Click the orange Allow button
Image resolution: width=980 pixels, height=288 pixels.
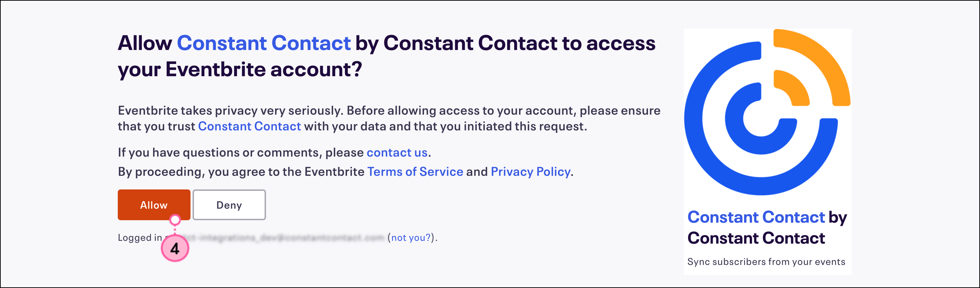tap(153, 205)
